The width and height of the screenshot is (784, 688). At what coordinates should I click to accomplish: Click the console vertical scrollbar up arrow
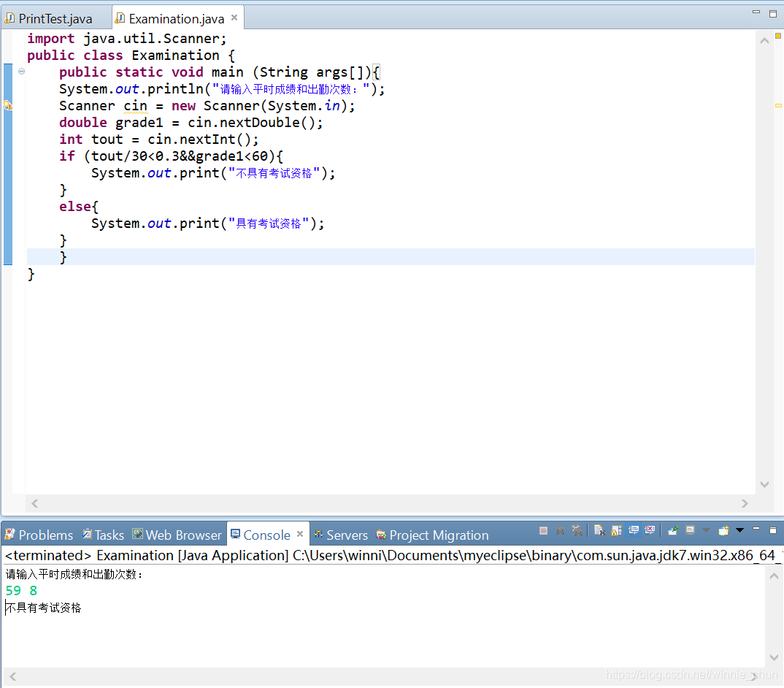[774, 576]
